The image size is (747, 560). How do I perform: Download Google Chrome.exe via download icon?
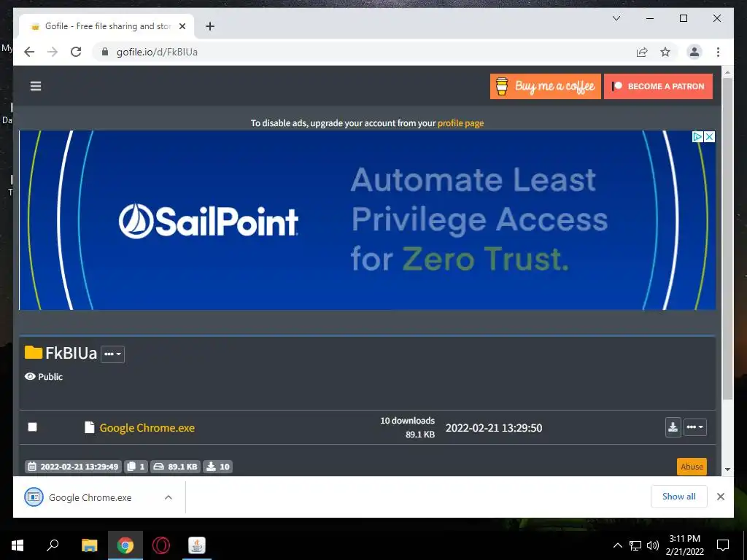pyautogui.click(x=673, y=427)
